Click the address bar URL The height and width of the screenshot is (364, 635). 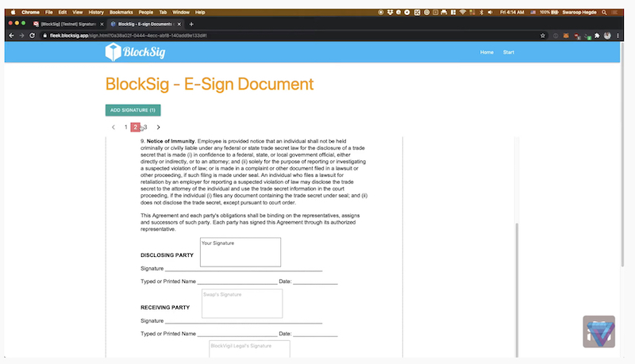click(129, 36)
